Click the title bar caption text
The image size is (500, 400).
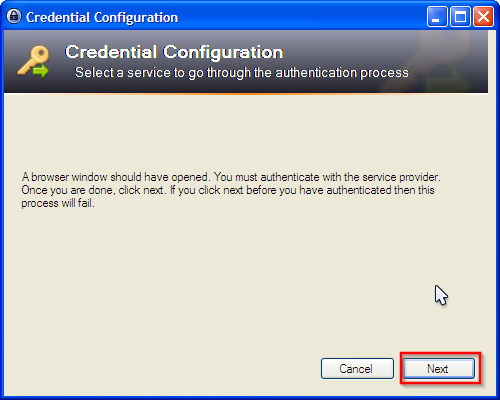(102, 17)
